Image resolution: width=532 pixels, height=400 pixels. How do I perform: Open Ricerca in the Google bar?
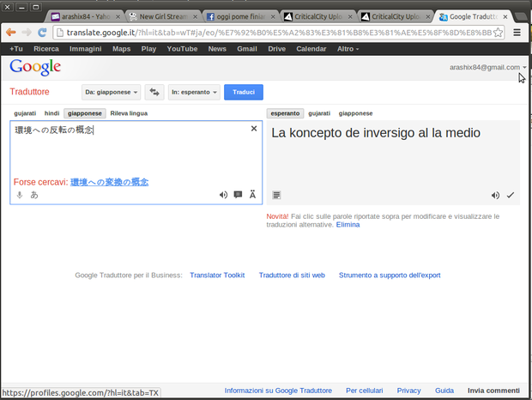(x=46, y=49)
